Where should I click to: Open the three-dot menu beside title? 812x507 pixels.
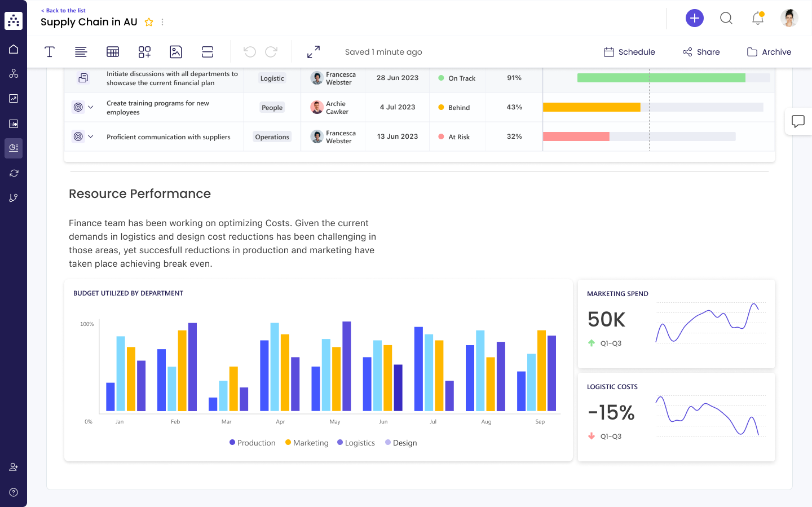pos(162,22)
